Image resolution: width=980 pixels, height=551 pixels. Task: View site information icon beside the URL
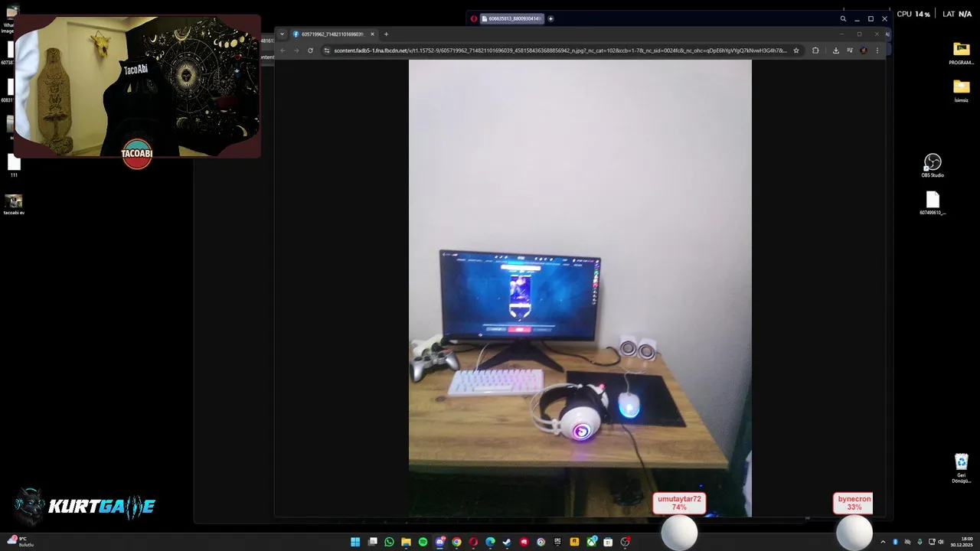pos(327,51)
